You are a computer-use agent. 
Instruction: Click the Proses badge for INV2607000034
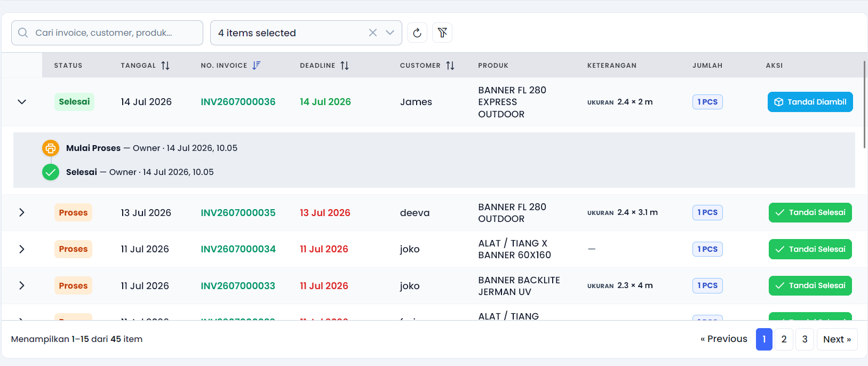point(73,249)
